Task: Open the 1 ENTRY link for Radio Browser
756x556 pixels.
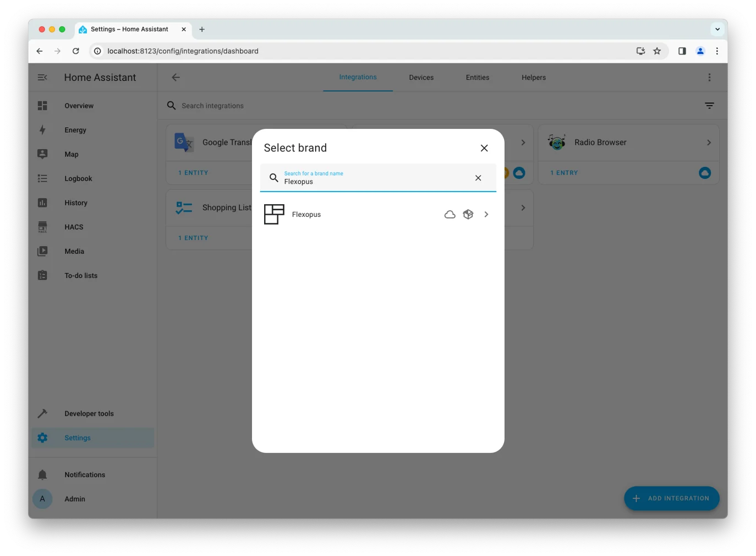Action: coord(564,173)
